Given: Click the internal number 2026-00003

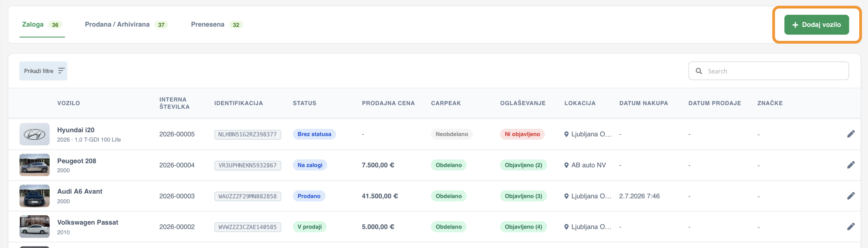Looking at the screenshot, I should [x=177, y=196].
